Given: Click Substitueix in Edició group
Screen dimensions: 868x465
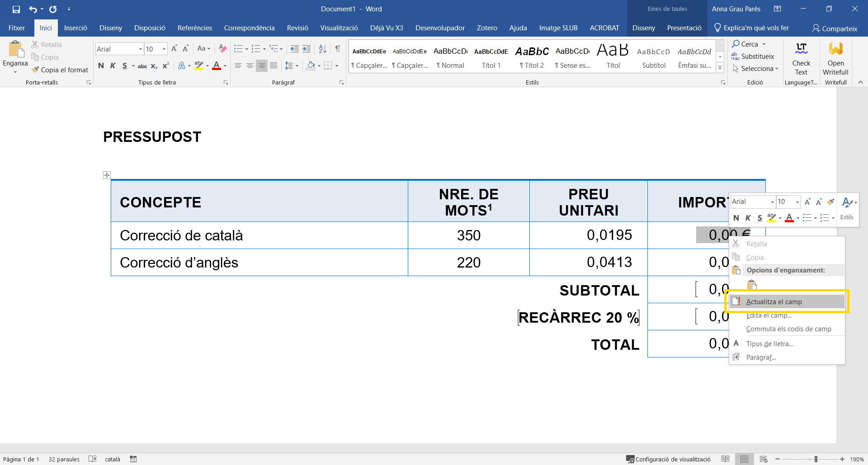Looking at the screenshot, I should point(753,56).
